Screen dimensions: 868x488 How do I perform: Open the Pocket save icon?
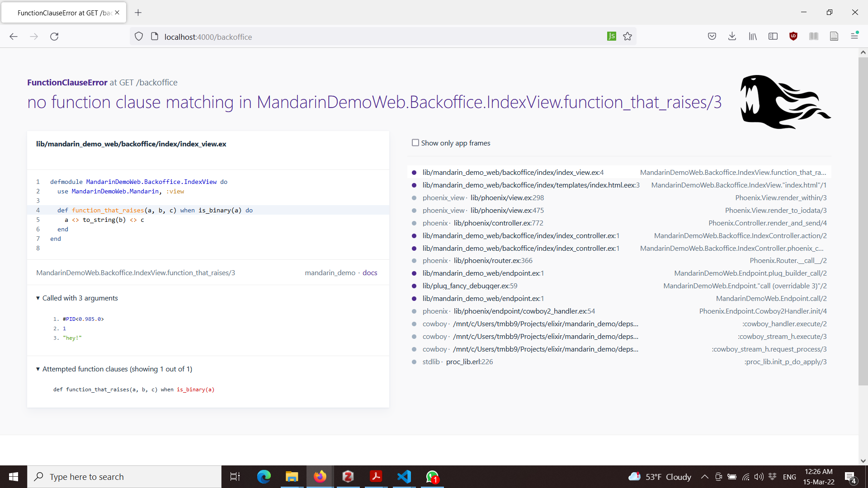(x=712, y=37)
